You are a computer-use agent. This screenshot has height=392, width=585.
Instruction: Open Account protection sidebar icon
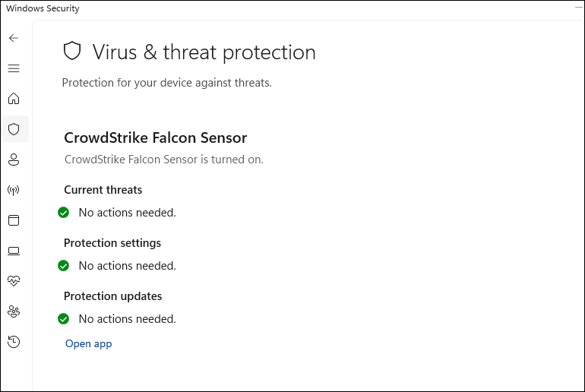coord(14,160)
